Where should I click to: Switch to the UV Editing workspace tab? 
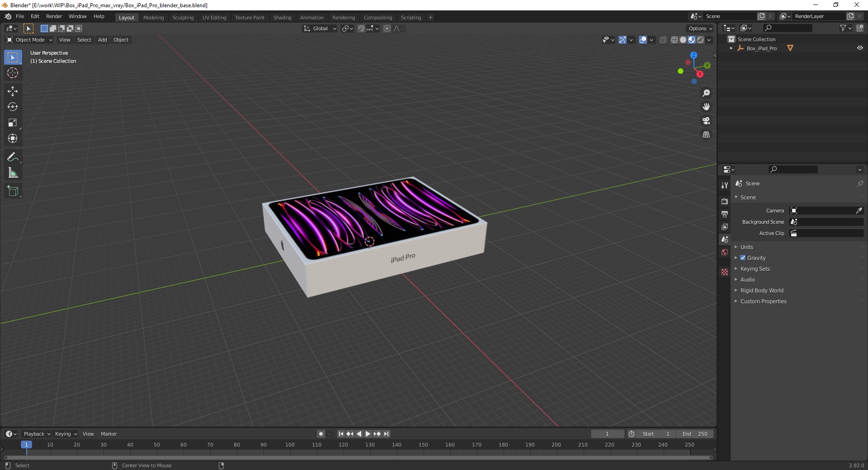pos(214,18)
